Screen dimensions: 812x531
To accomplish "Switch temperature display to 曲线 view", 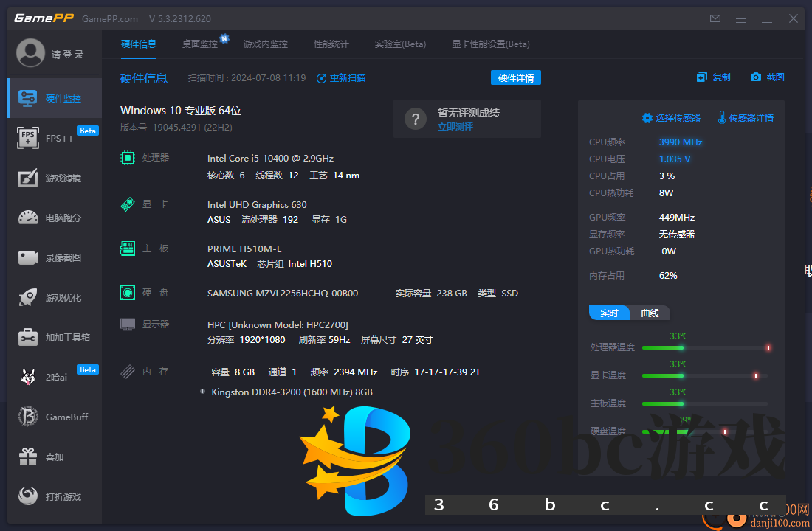I will click(650, 313).
